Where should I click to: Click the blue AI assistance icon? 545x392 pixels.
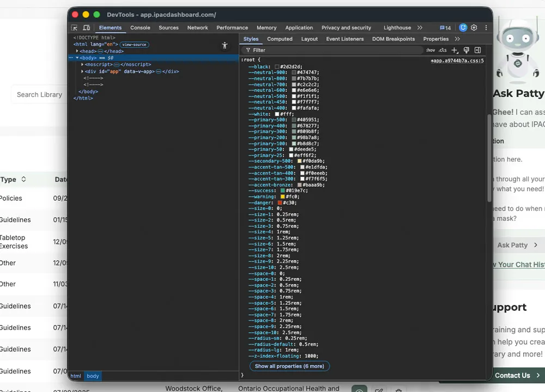463,28
